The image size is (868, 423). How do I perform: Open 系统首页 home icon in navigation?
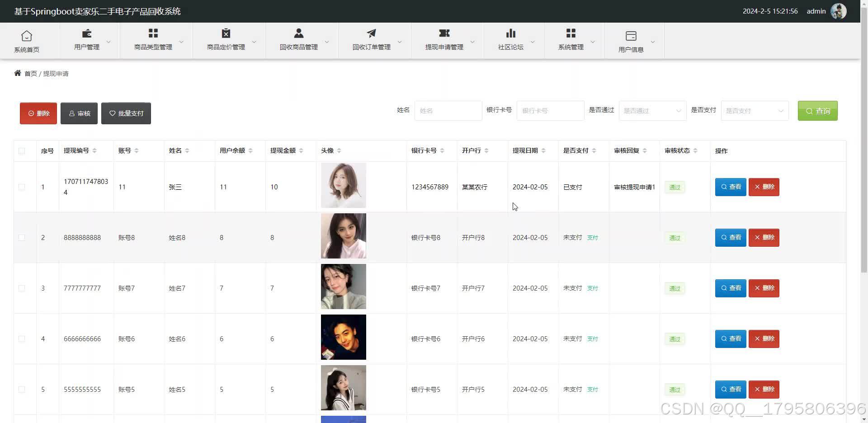27,36
